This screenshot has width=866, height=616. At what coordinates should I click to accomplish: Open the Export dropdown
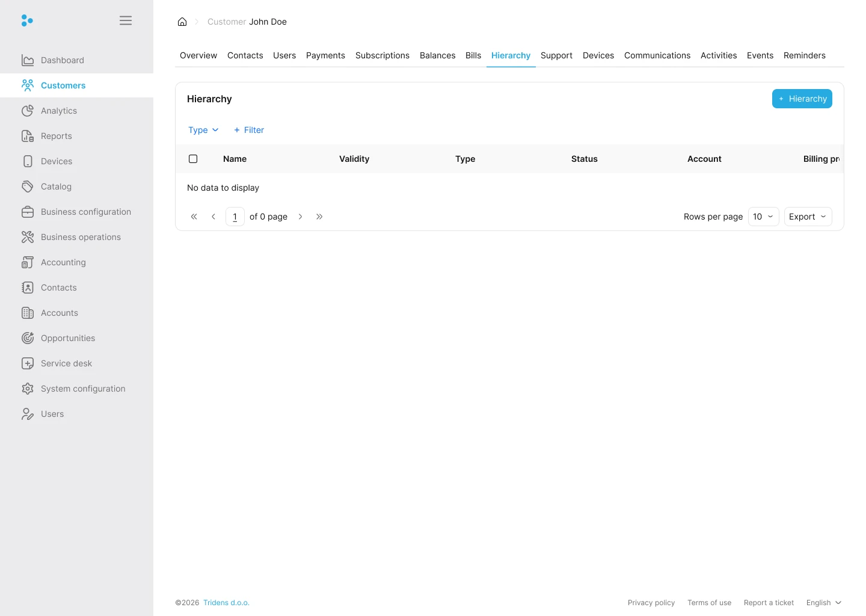pos(808,217)
